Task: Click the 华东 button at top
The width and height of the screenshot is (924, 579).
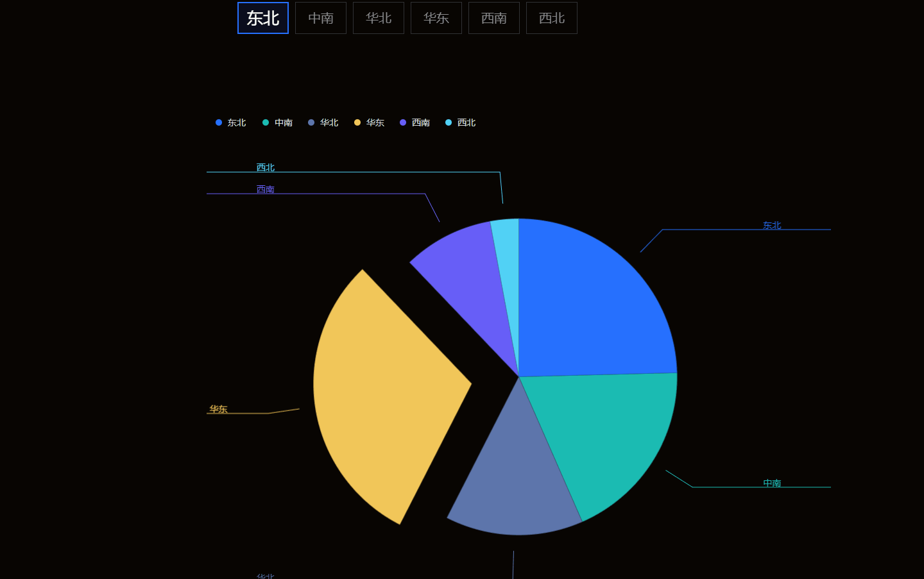Action: tap(436, 18)
